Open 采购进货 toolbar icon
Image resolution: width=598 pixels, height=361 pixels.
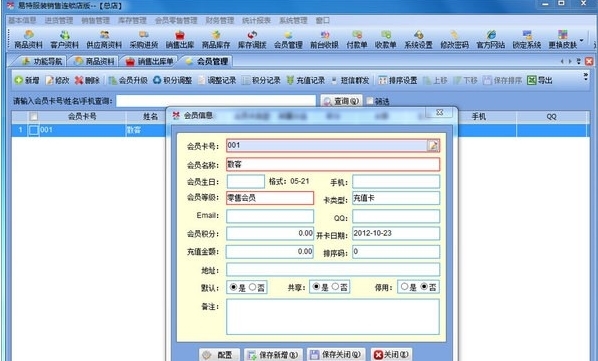(x=144, y=40)
